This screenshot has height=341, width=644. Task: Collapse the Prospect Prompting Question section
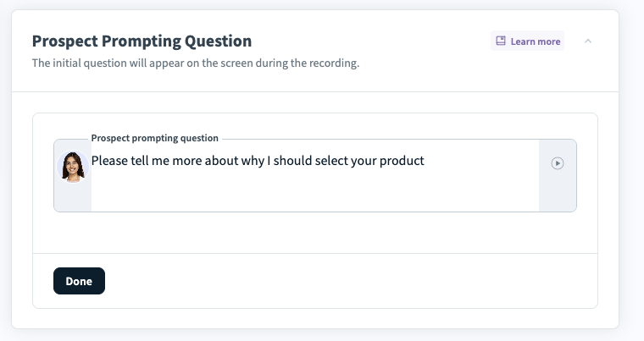588,41
